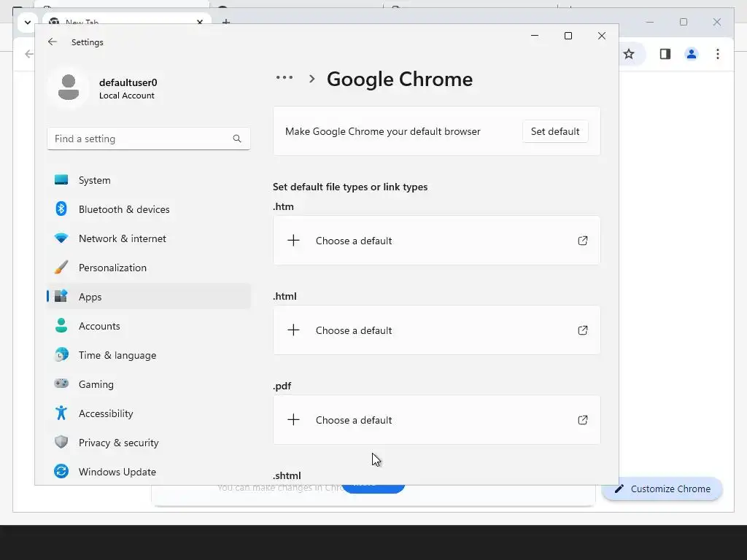This screenshot has height=560, width=747.
Task: Open Chrome's tab search dropdown arrow
Action: (28, 23)
